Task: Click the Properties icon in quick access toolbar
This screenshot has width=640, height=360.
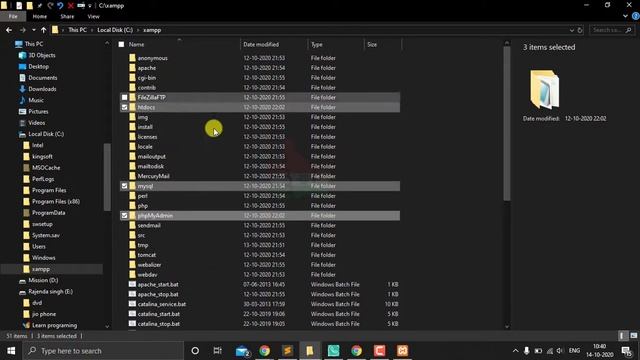Action: point(19,6)
